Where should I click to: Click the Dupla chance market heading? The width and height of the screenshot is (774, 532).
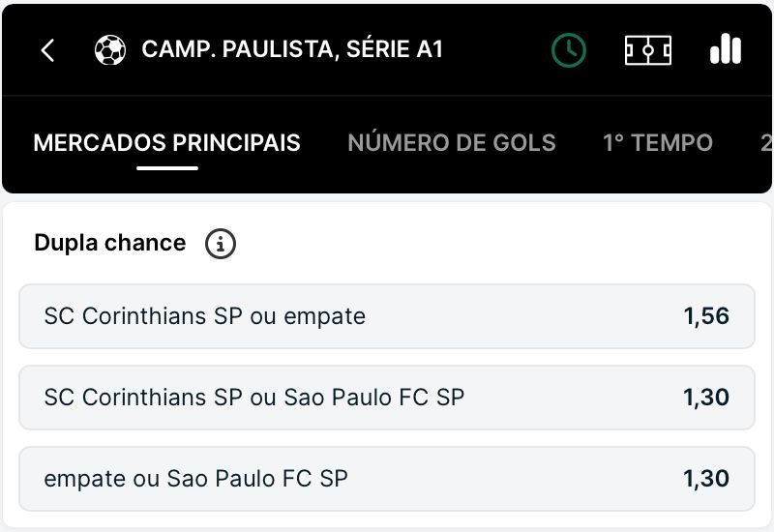110,243
